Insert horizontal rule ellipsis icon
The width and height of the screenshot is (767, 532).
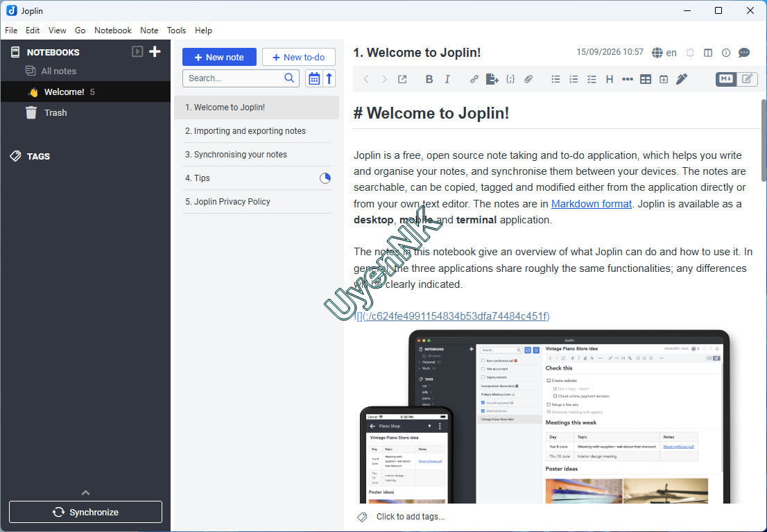pos(628,79)
